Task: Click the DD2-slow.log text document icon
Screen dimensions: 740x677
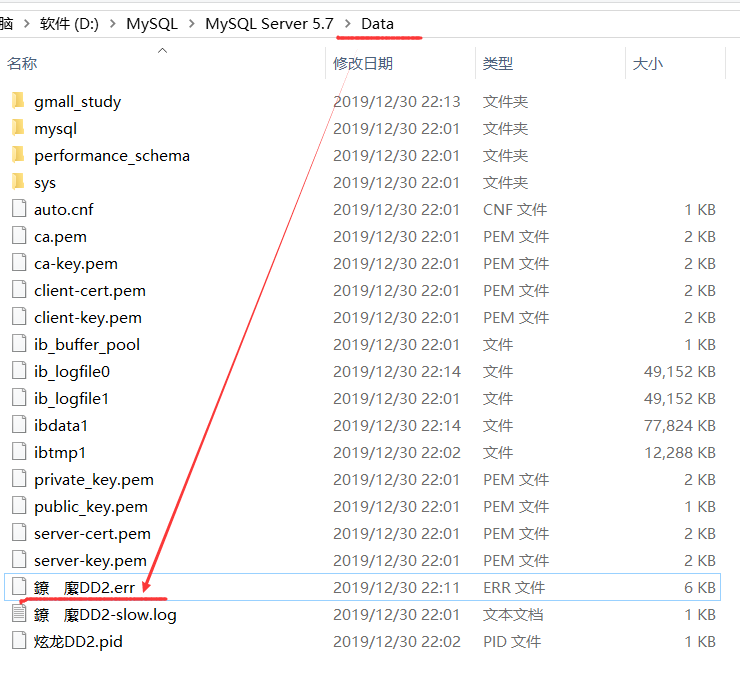Action: [18, 614]
